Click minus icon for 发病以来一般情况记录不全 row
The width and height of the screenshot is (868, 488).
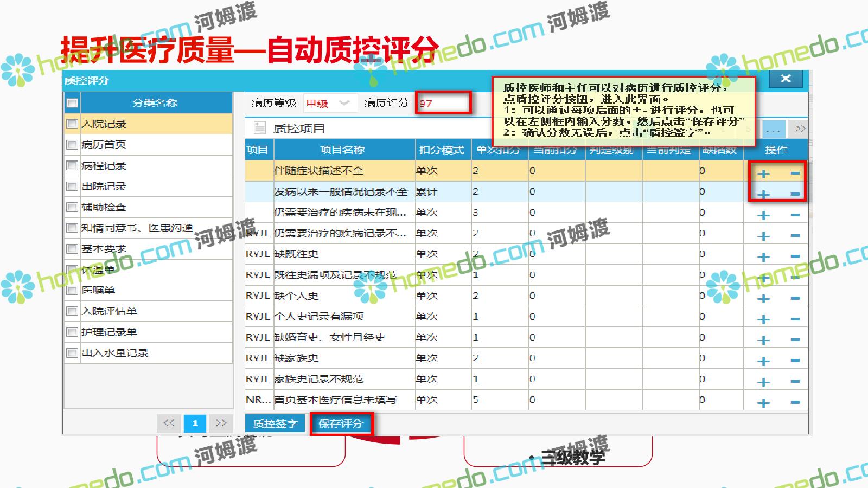(x=795, y=194)
